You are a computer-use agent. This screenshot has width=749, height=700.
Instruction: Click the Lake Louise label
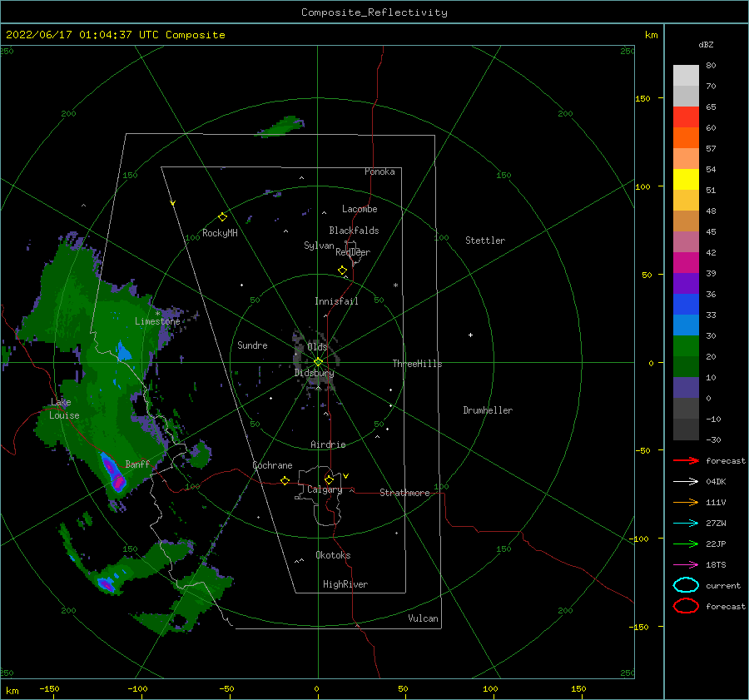[x=64, y=409]
